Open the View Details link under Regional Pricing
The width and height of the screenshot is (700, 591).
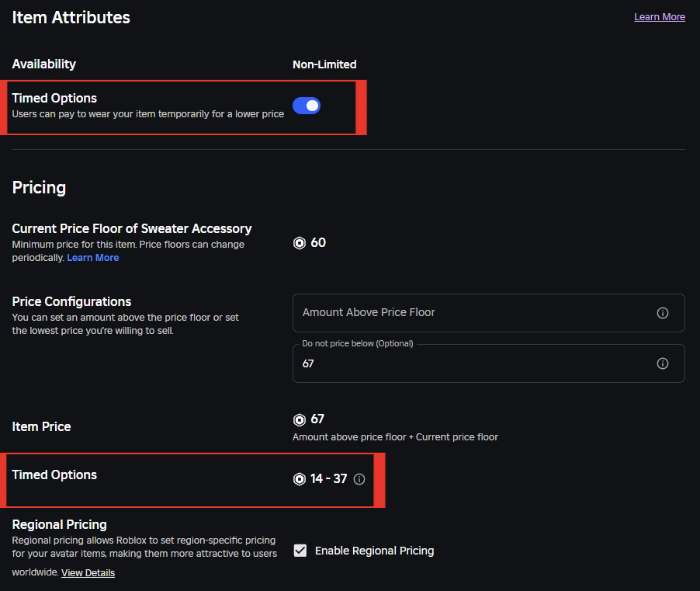[x=88, y=572]
